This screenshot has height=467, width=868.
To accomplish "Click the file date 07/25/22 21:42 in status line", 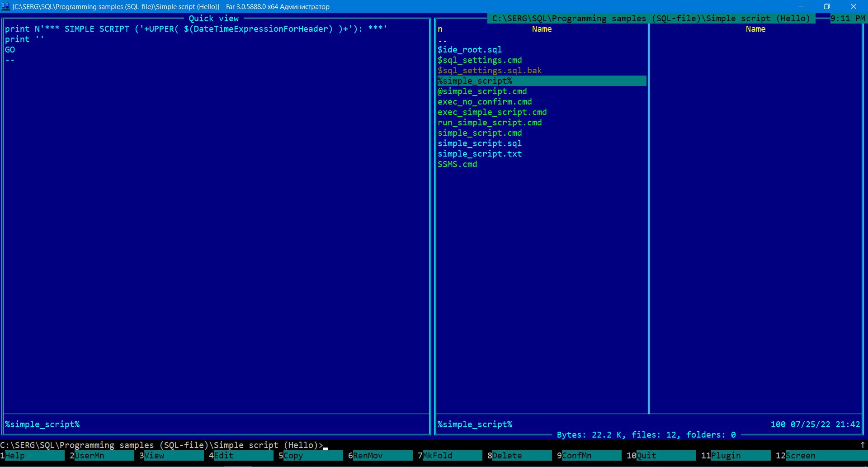I will tap(825, 424).
